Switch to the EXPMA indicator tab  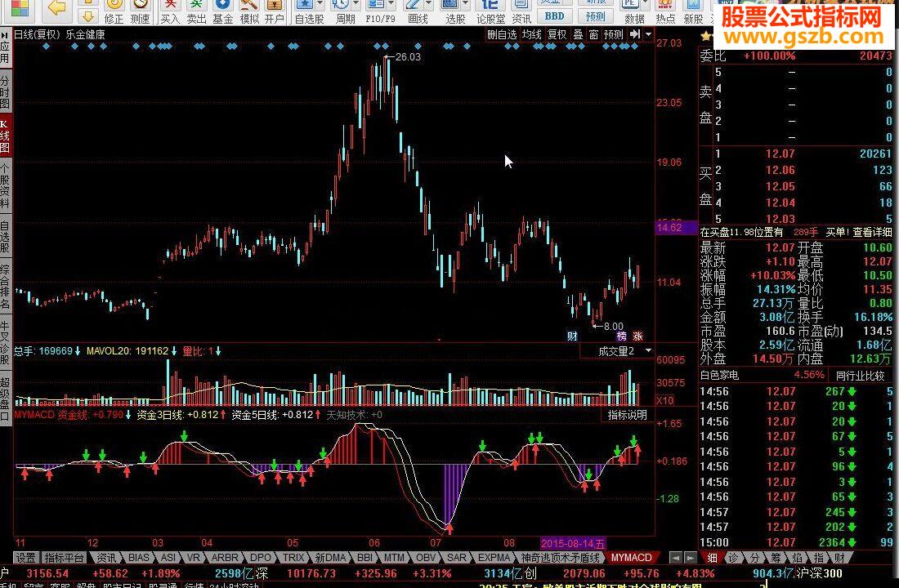coord(494,558)
